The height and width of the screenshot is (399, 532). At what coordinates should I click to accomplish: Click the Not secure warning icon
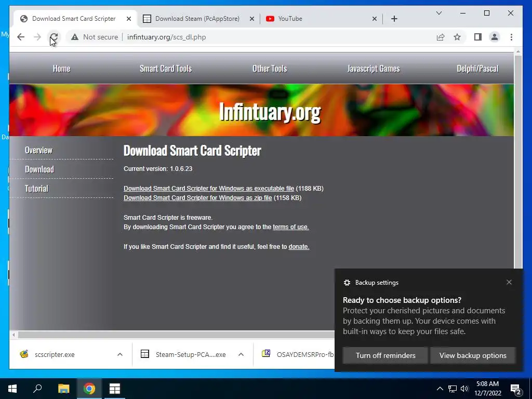(75, 37)
